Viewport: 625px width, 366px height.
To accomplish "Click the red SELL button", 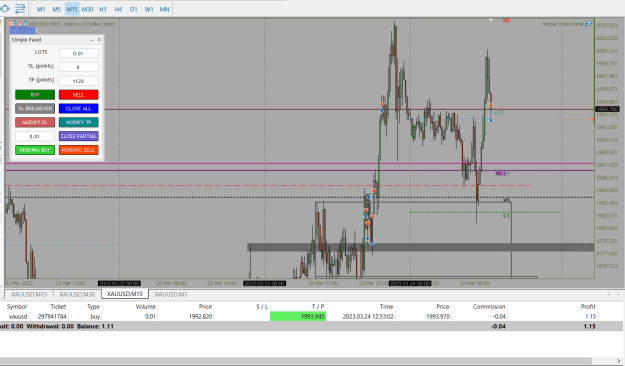I will (79, 95).
